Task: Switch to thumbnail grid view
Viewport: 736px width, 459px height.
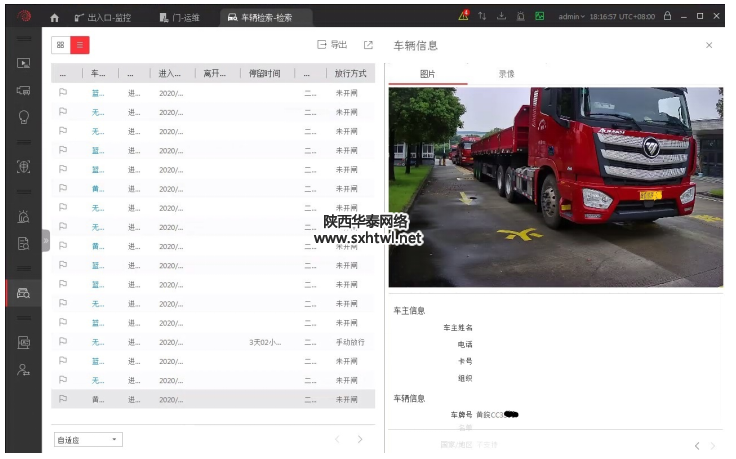Action: coord(61,45)
